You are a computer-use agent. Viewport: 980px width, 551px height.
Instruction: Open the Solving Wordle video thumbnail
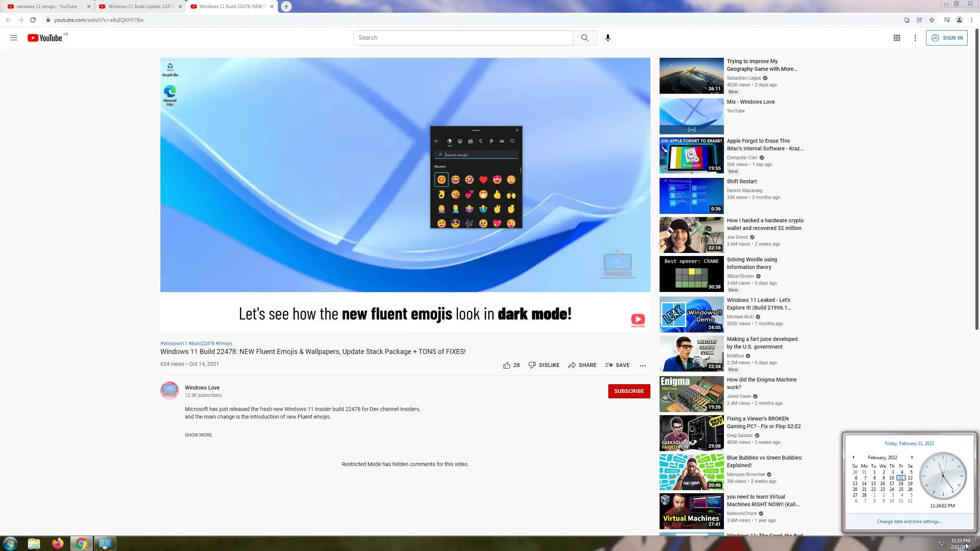pos(691,274)
